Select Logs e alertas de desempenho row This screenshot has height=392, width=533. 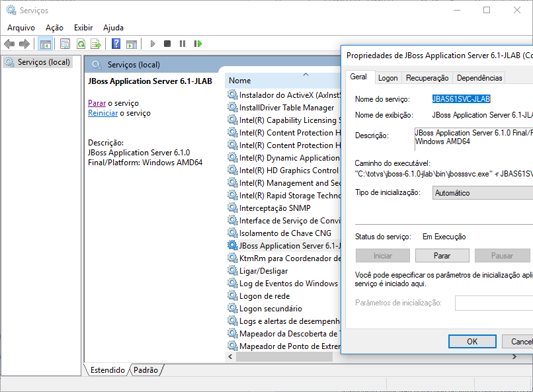(x=284, y=321)
